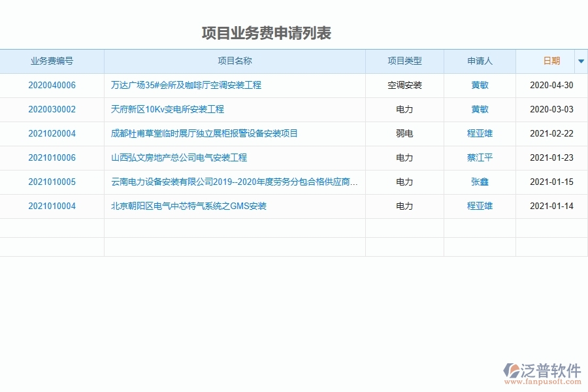View applicant 张鑫 profile link
Viewport: 588px width, 392px height.
tap(480, 182)
